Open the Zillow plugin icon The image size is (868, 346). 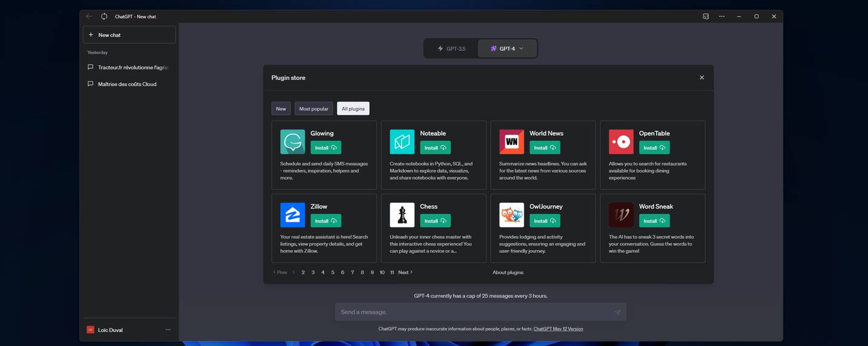[x=292, y=215]
